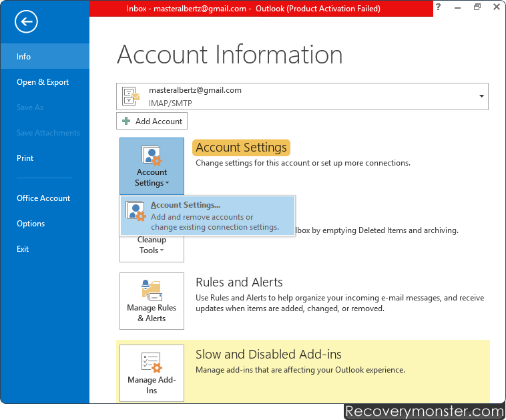Screen dimensions: 506x420
Task: Restore down the Outlook window
Action: coord(477,7)
